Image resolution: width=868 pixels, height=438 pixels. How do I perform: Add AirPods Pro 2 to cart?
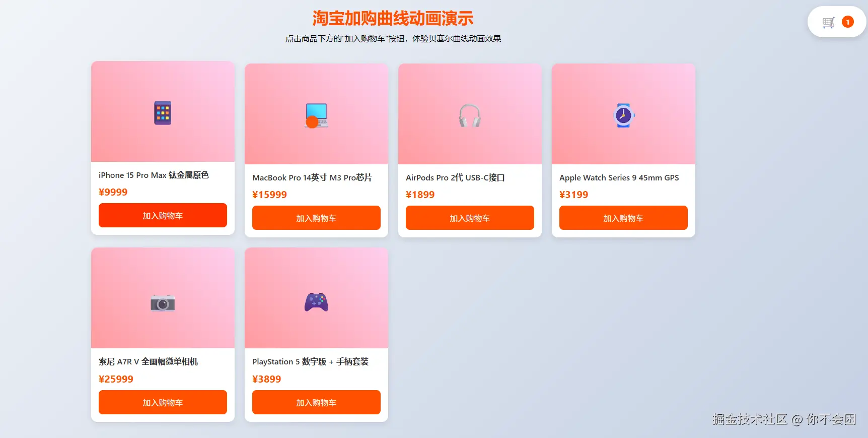click(x=470, y=218)
